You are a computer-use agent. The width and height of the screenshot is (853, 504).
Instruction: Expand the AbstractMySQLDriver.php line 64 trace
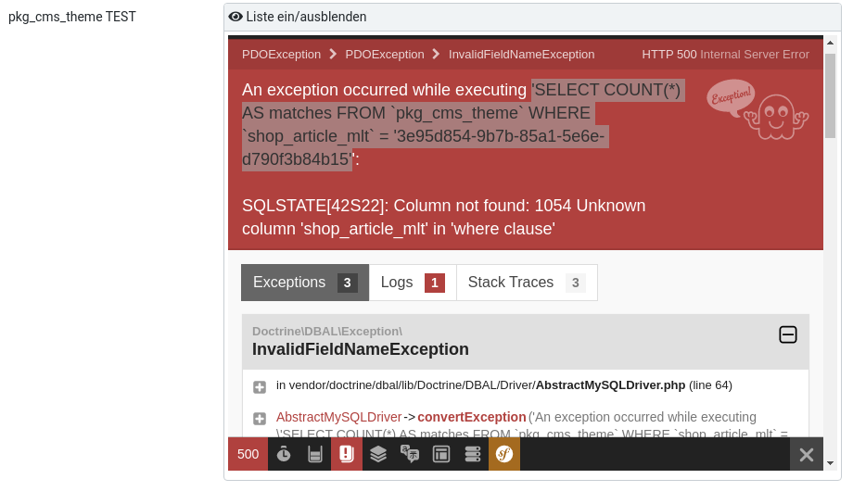point(260,387)
